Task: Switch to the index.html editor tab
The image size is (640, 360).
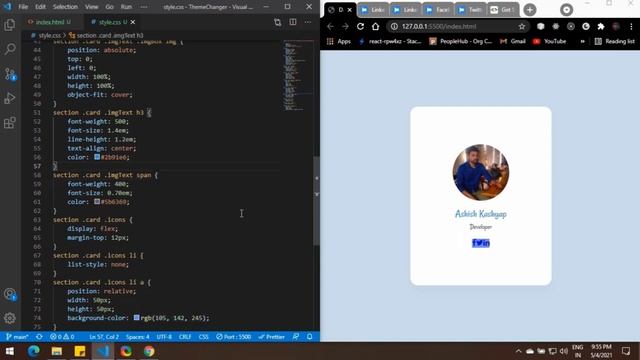Action: tap(49, 22)
